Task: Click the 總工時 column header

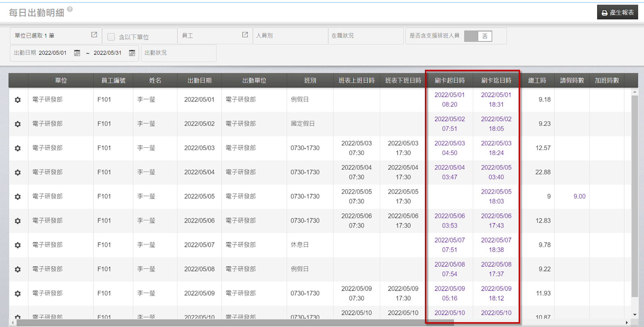Action: pyautogui.click(x=537, y=81)
